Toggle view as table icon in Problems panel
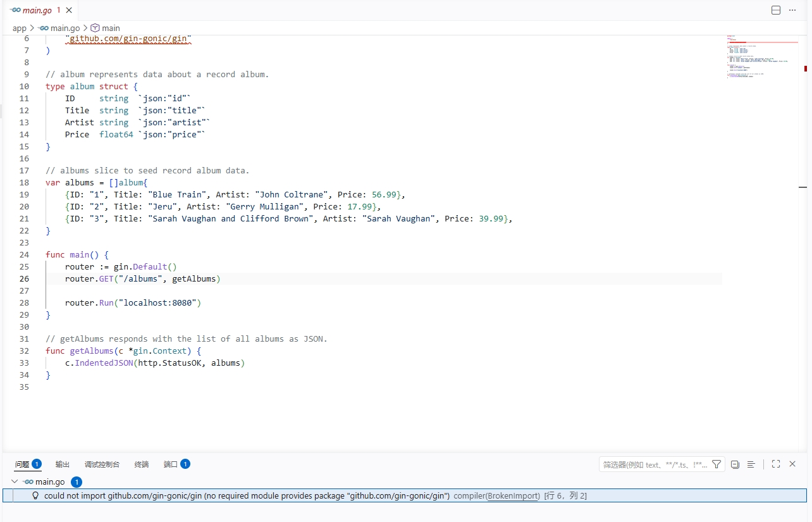812x522 pixels. (751, 464)
